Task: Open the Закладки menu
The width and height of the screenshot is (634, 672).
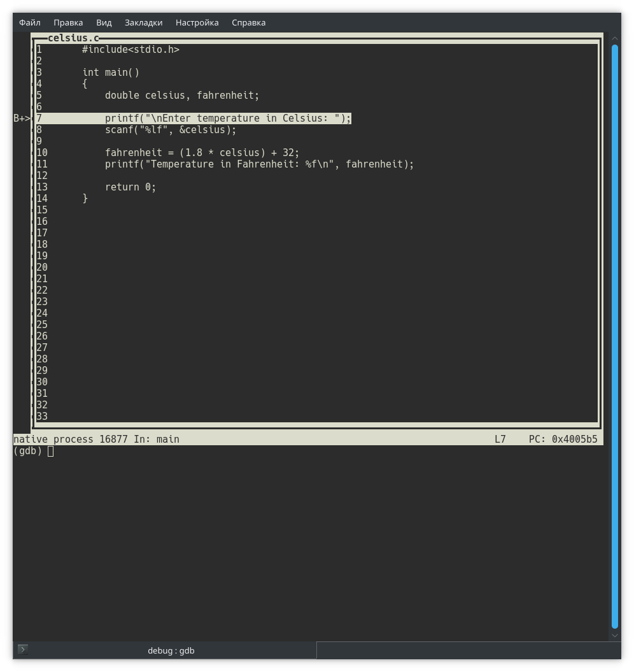Action: (x=143, y=22)
